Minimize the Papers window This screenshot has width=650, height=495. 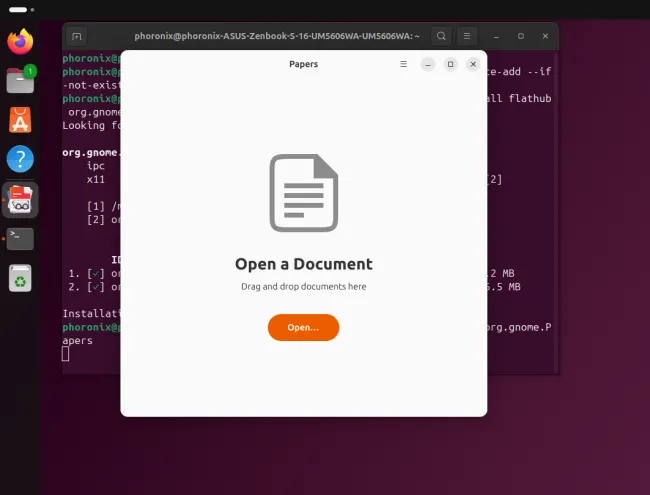(x=427, y=64)
